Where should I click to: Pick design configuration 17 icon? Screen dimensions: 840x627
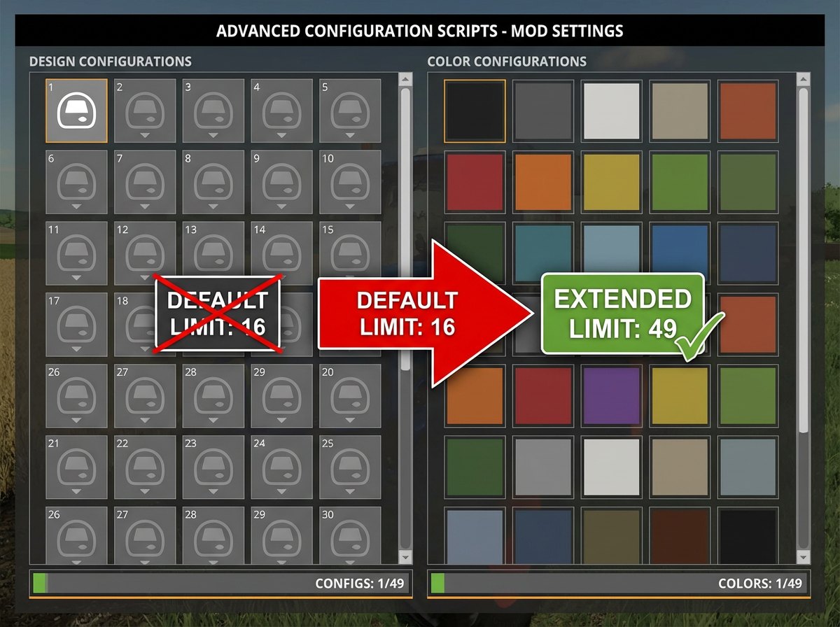click(76, 325)
